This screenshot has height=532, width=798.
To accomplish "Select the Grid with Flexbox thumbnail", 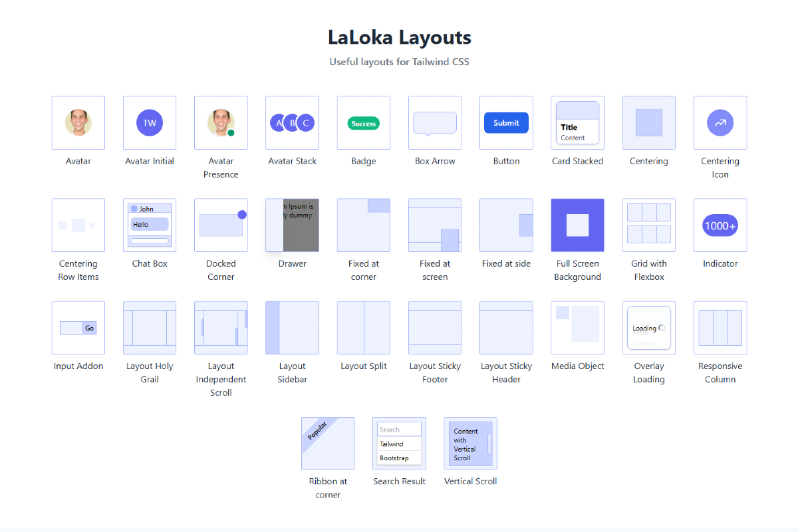I will [649, 225].
